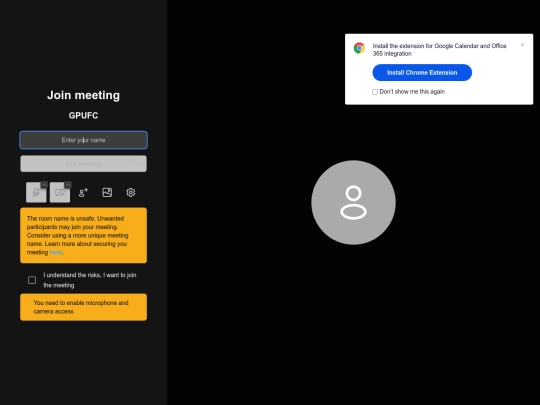This screenshot has height=405, width=540.
Task: Open the select background icon
Action: tap(107, 193)
